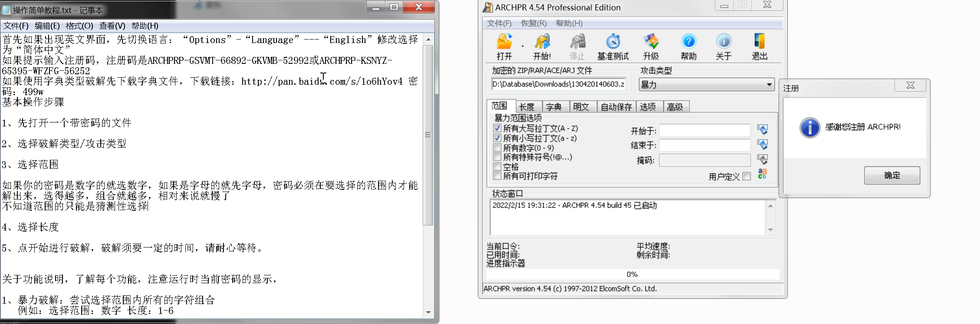The image size is (980, 324).
Task: Run the 基准测试 benchmark icon
Action: pos(613,46)
